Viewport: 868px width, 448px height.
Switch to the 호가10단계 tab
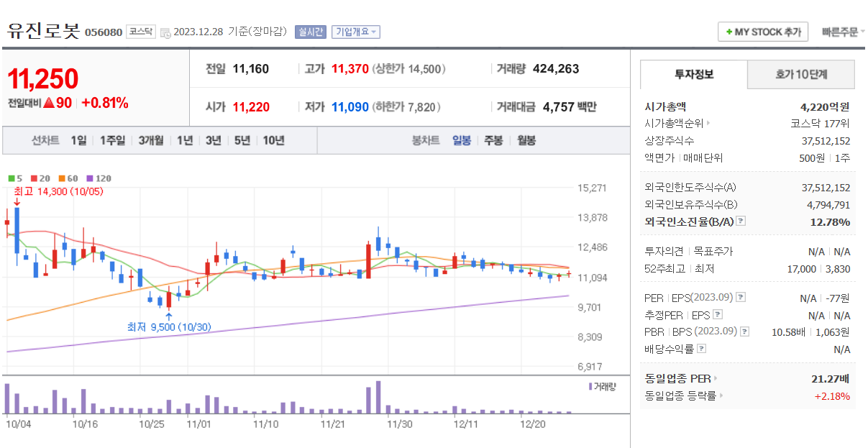pos(801,74)
